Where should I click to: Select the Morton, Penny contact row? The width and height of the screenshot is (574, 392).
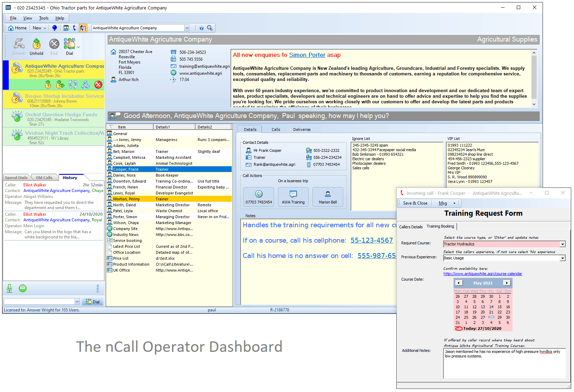(x=169, y=199)
